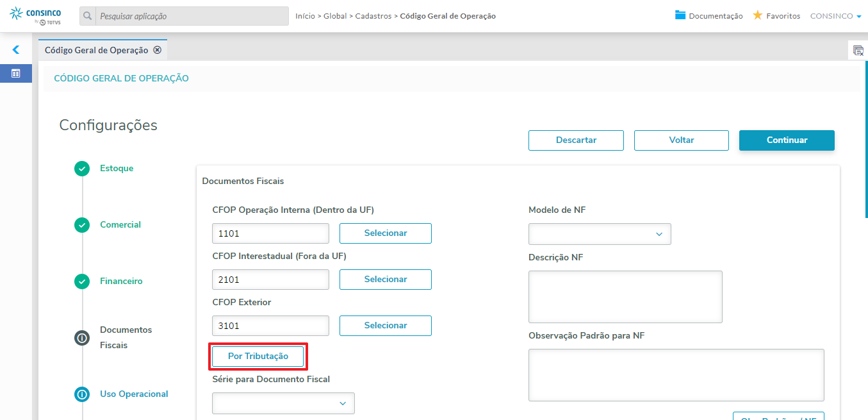
Task: Click the top-right window list icon
Action: (x=858, y=50)
